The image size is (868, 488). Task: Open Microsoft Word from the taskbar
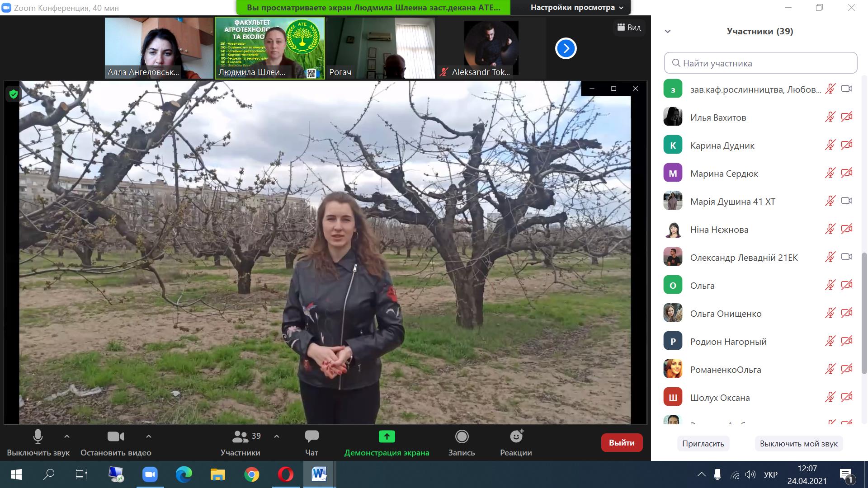point(319,474)
